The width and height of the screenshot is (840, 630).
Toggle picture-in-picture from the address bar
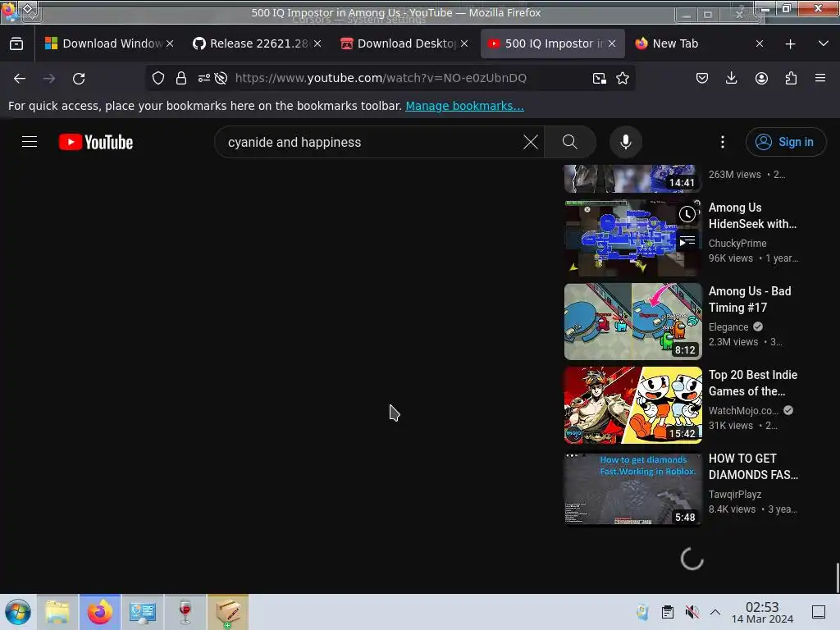[600, 78]
